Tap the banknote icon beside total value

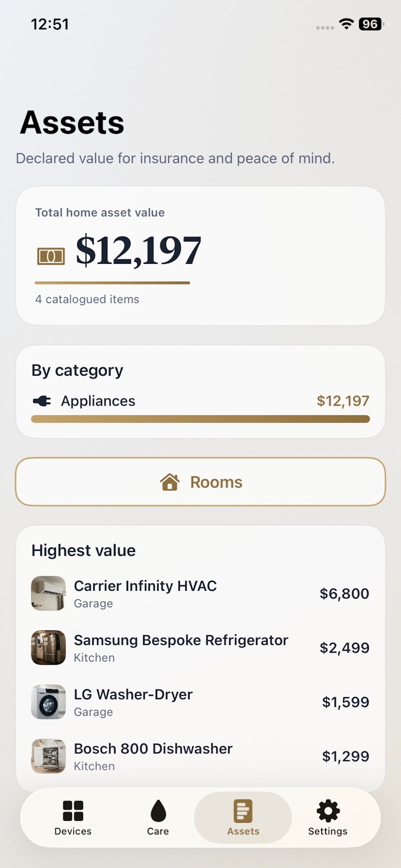pyautogui.click(x=51, y=256)
